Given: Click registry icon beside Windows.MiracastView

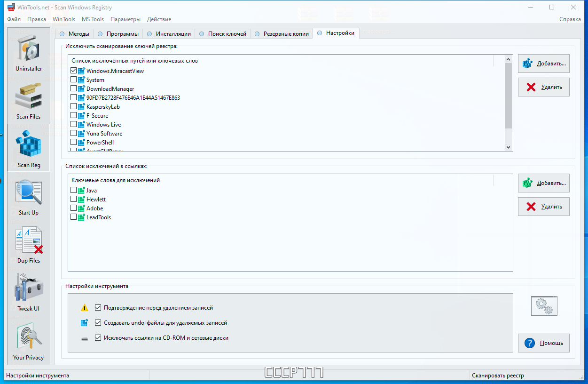Looking at the screenshot, I should tap(81, 71).
